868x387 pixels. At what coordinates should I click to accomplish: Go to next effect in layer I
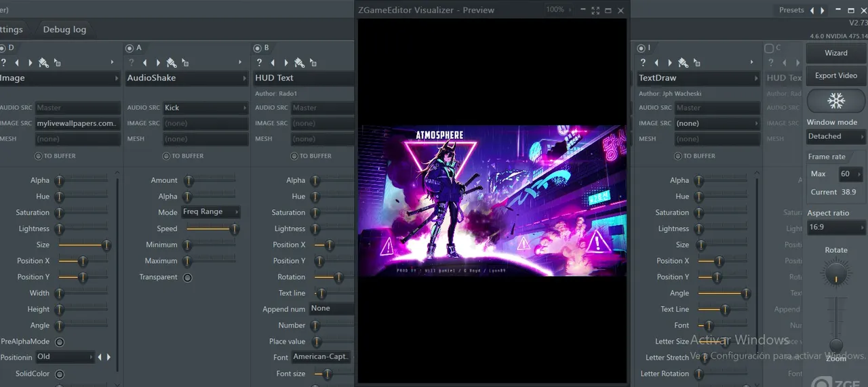coord(669,62)
